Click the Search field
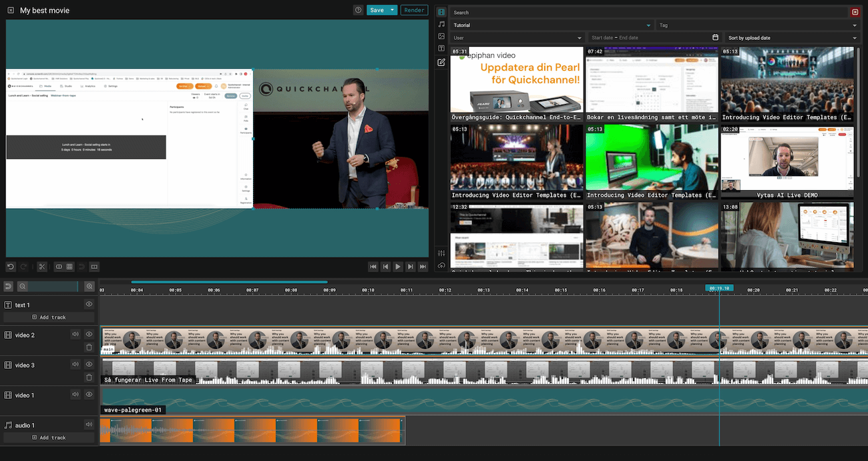 pyautogui.click(x=649, y=12)
